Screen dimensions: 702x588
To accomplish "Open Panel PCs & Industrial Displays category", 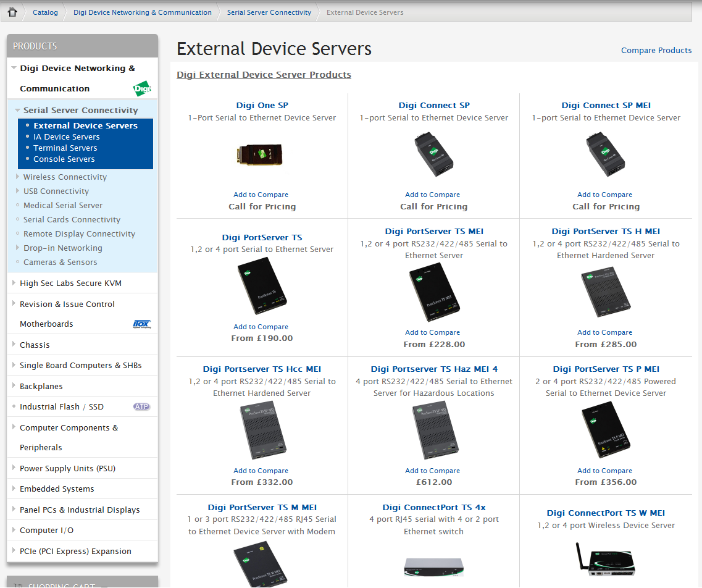I will (80, 510).
